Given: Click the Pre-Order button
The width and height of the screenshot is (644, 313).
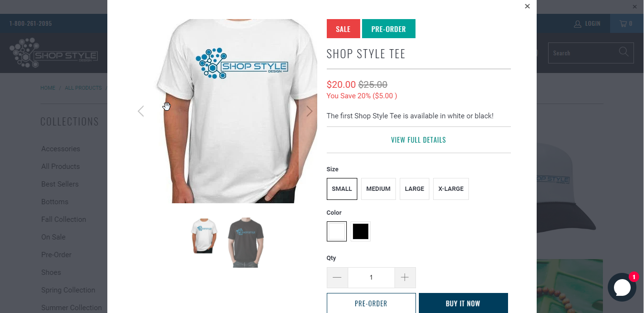Looking at the screenshot, I should coord(371,303).
